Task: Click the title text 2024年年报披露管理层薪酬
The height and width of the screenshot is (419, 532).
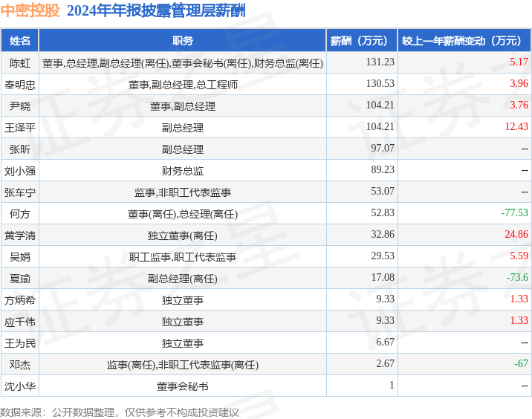Action: [x=156, y=10]
